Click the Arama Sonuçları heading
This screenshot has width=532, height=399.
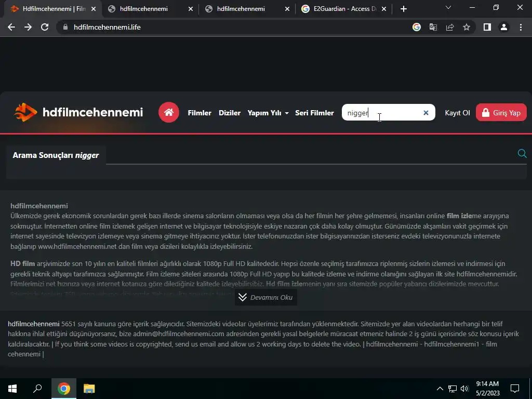[56, 155]
